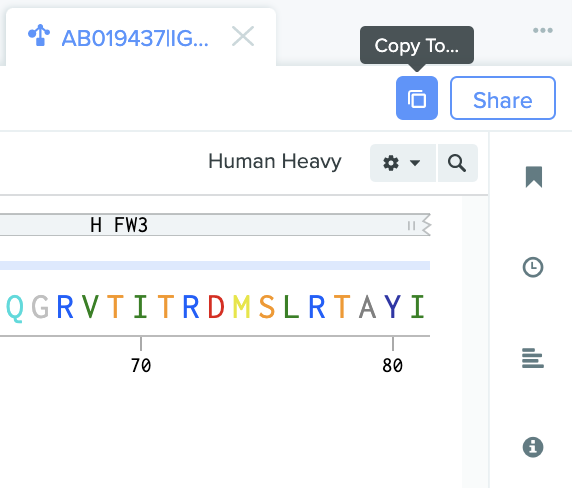Click the position 70 ruler marker

[x=141, y=365]
